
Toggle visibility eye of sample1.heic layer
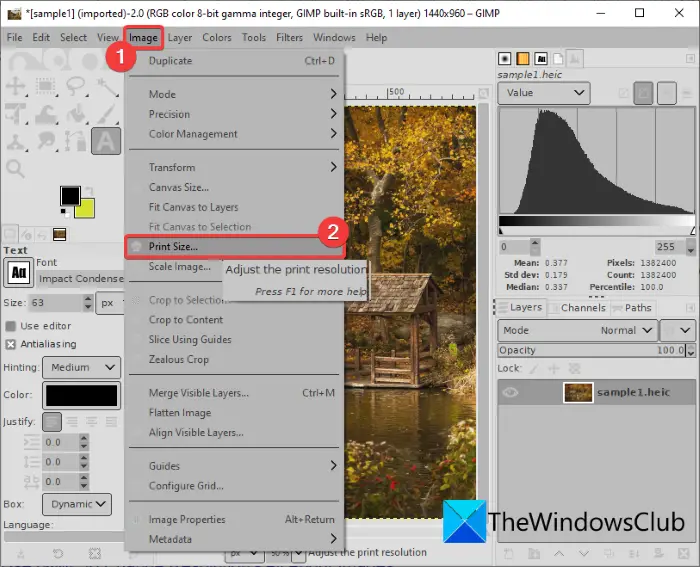point(510,392)
